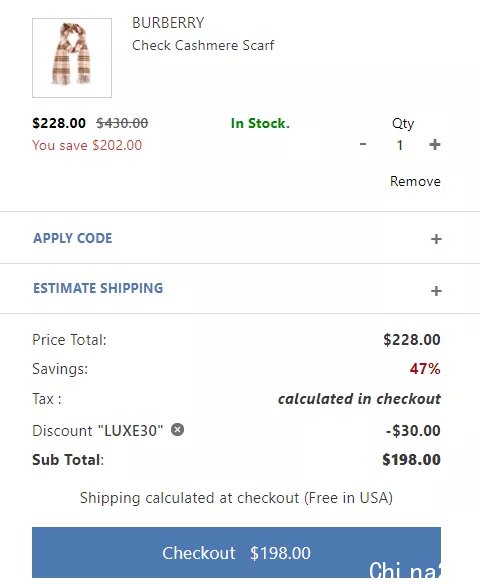Click the -$30.00 discount amount
The height and width of the screenshot is (584, 480).
(x=413, y=431)
